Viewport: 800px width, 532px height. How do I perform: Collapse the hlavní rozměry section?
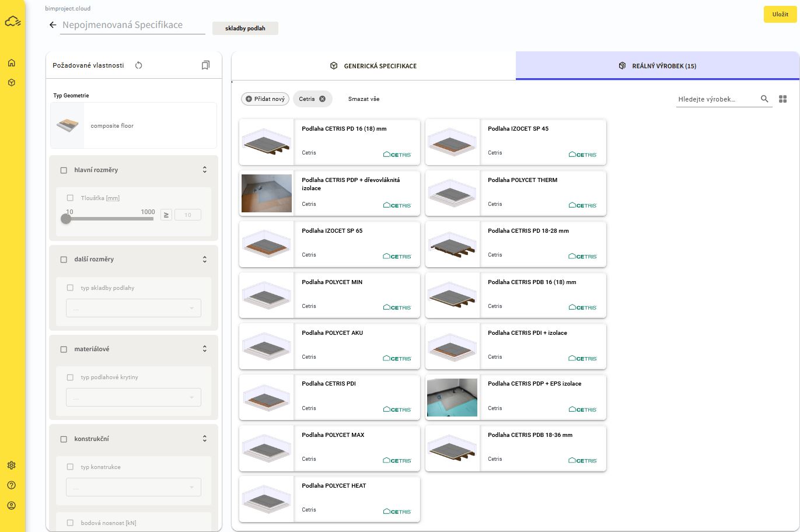(x=205, y=170)
